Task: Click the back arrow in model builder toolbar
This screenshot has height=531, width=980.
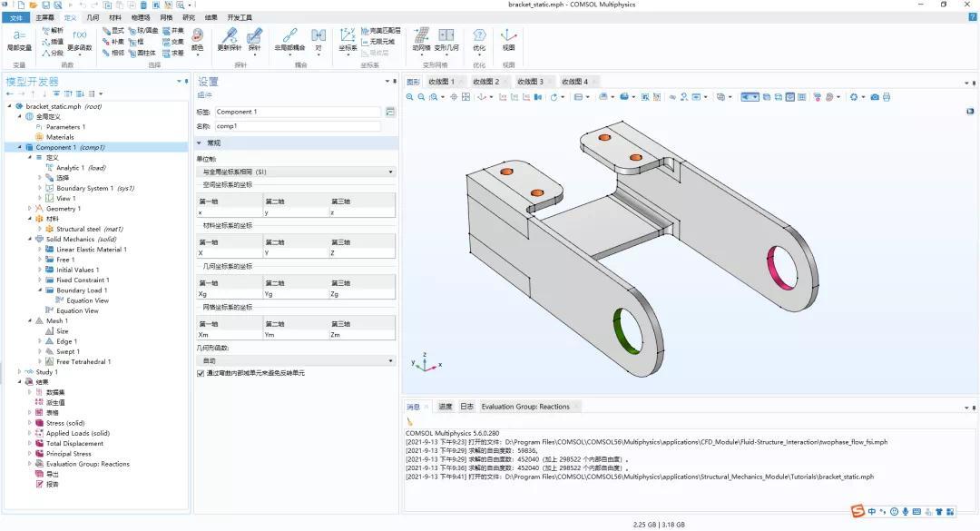Action: point(9,93)
